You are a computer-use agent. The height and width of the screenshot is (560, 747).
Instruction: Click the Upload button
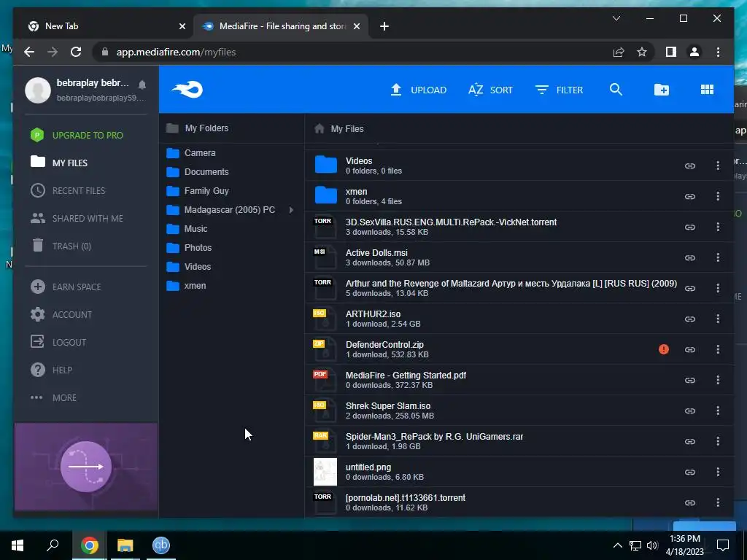pos(418,90)
